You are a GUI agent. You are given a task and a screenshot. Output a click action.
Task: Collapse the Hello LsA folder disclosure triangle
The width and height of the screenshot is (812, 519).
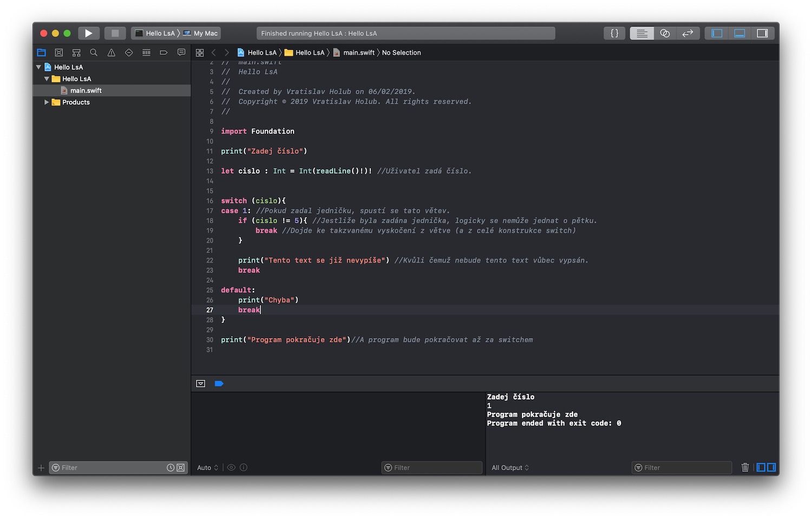point(47,79)
